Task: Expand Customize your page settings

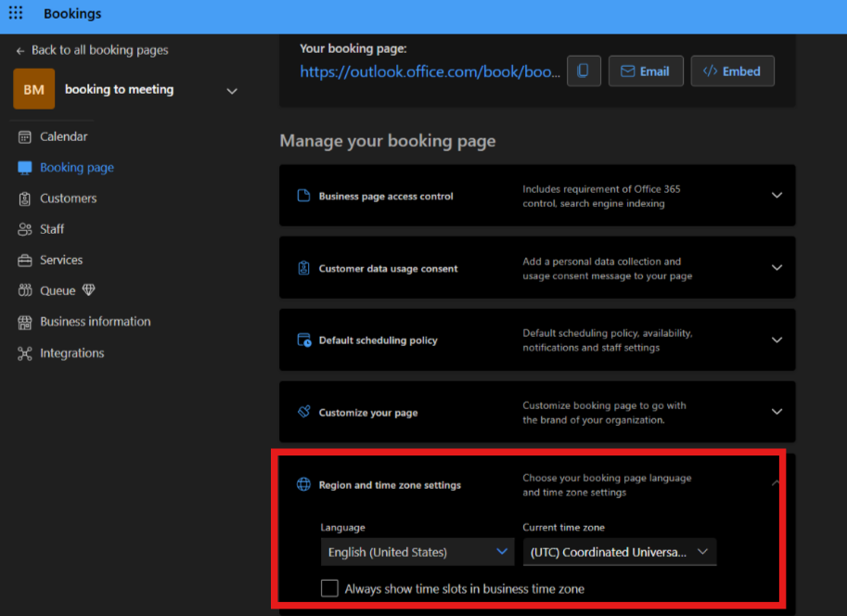Action: point(776,411)
